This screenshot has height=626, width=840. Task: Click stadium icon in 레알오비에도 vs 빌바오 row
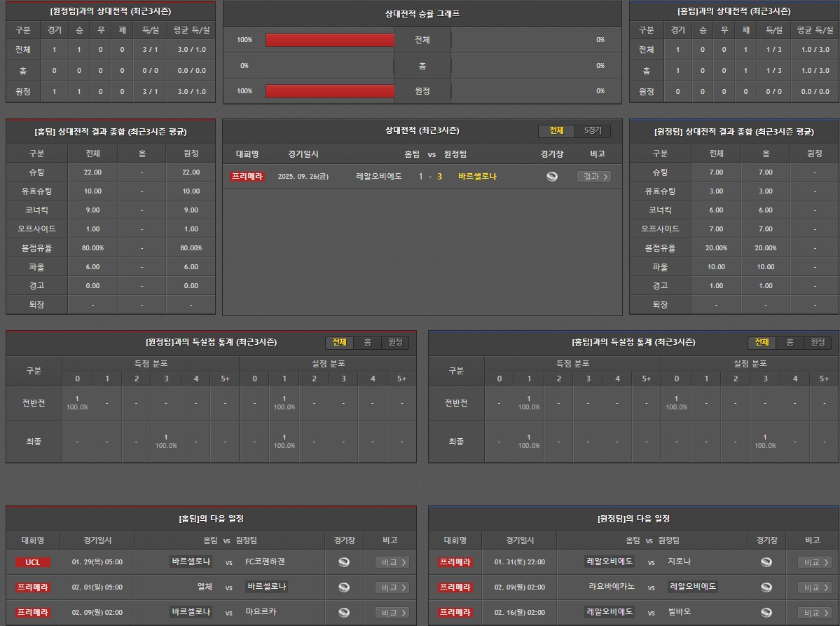[x=766, y=613]
